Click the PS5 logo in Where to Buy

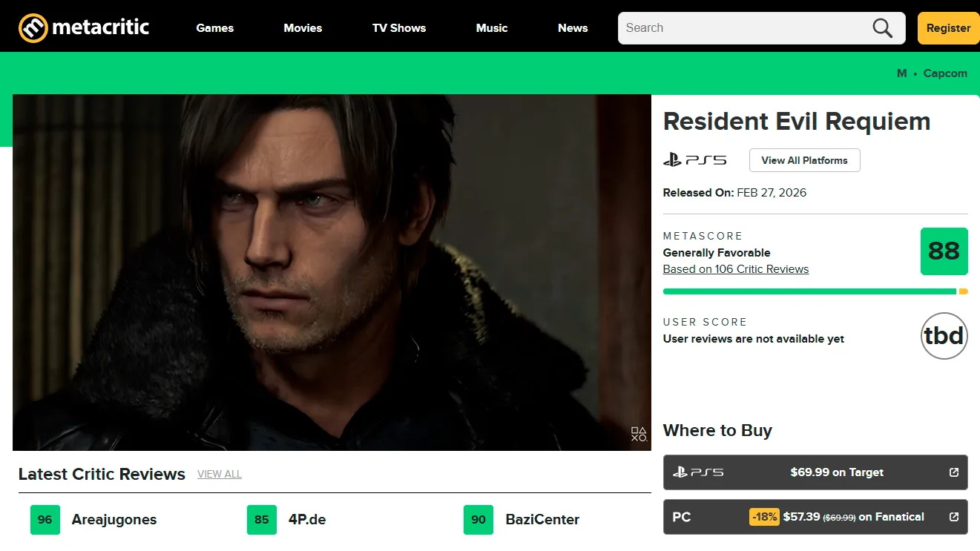click(698, 472)
